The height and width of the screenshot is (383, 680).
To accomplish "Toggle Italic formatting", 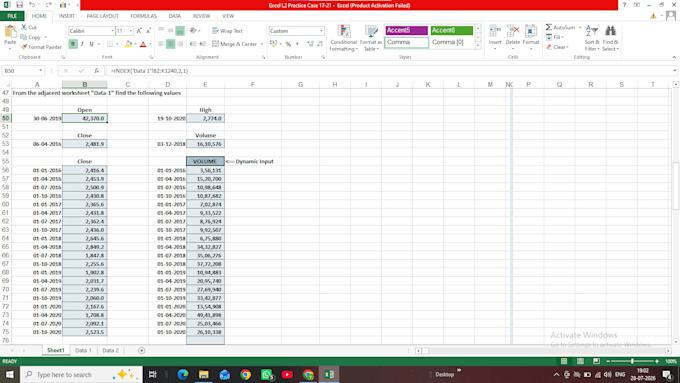I will 82,44.
